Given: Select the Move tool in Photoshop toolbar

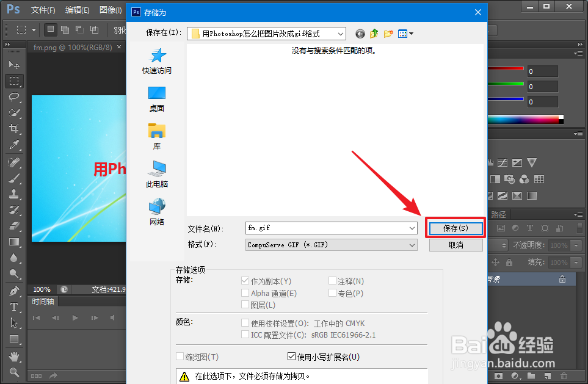Looking at the screenshot, I should pos(14,65).
